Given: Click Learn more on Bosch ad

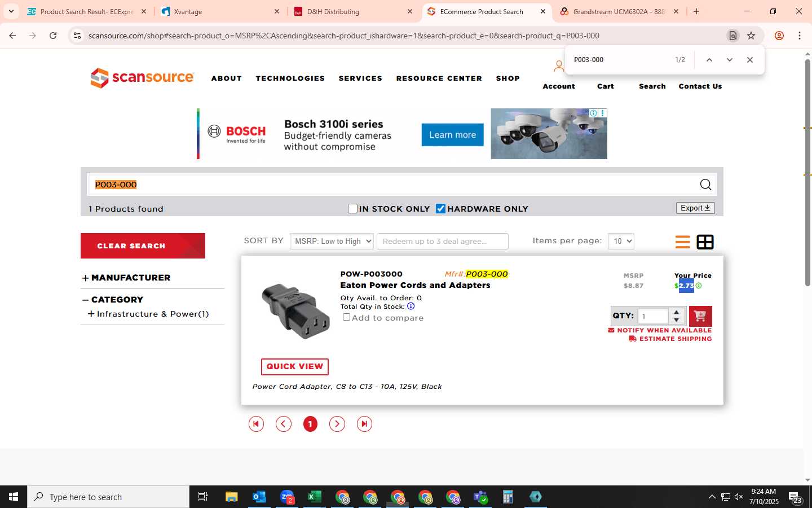Looking at the screenshot, I should tap(452, 135).
